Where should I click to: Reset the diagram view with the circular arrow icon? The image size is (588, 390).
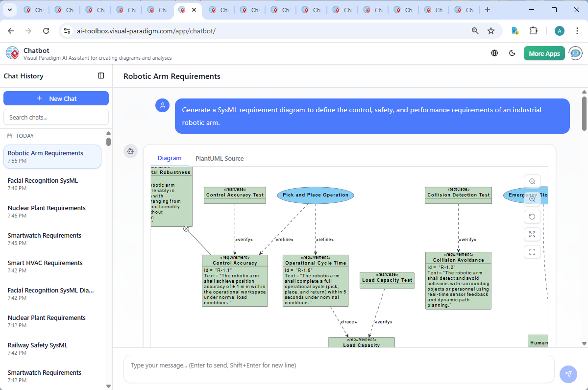pyautogui.click(x=532, y=216)
